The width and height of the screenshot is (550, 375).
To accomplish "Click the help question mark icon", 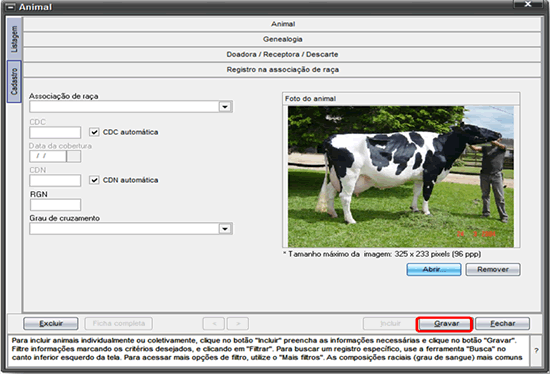I will 536,350.
